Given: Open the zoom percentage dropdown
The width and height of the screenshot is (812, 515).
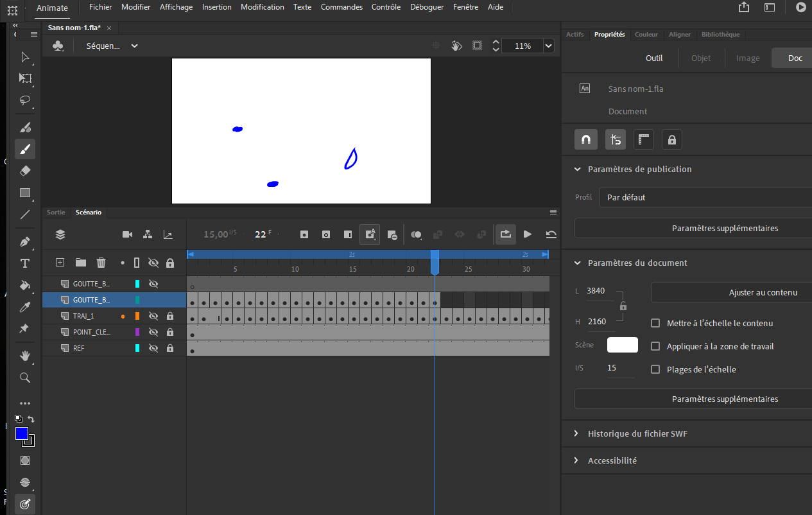Looking at the screenshot, I should pos(548,46).
